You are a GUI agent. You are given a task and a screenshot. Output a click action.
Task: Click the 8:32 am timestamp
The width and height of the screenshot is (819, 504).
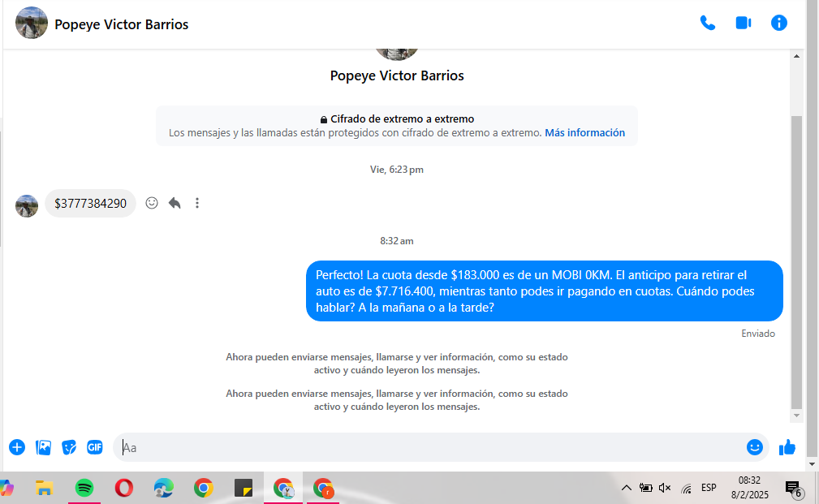[396, 241]
